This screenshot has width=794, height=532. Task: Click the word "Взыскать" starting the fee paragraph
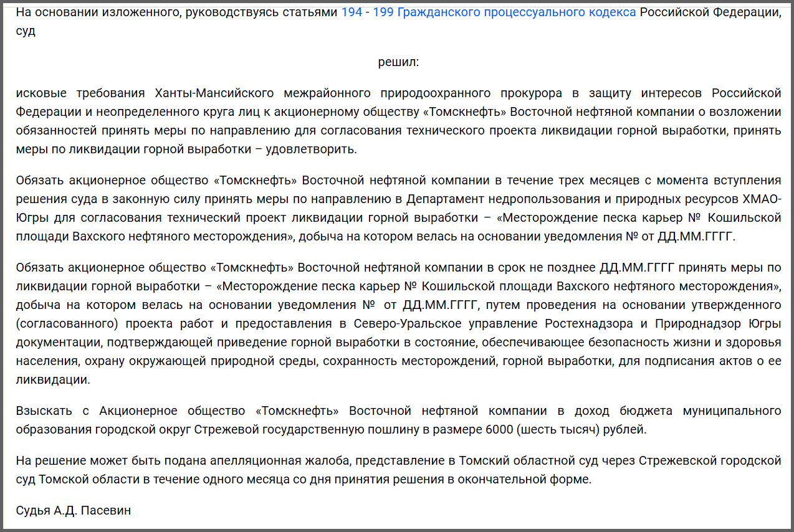click(42, 411)
